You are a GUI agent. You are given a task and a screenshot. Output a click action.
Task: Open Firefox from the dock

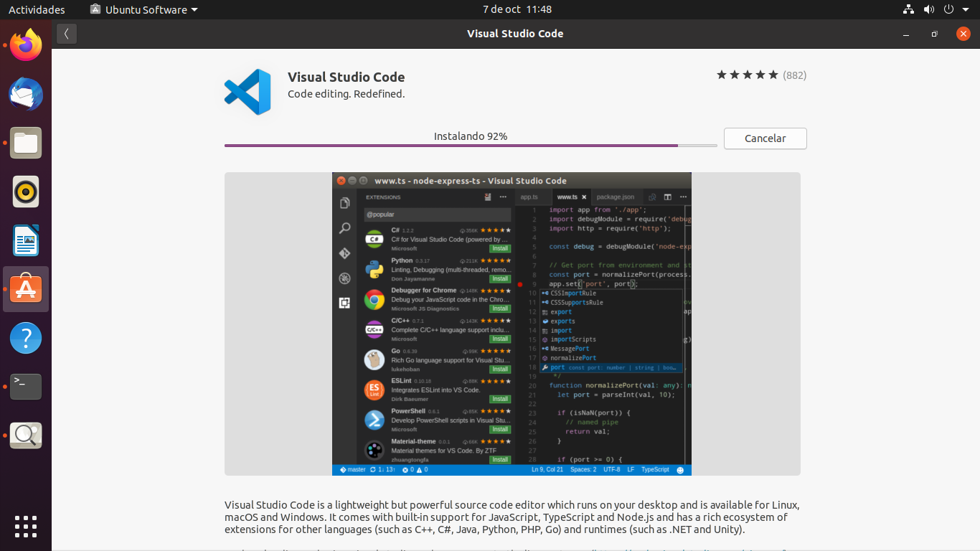point(26,46)
